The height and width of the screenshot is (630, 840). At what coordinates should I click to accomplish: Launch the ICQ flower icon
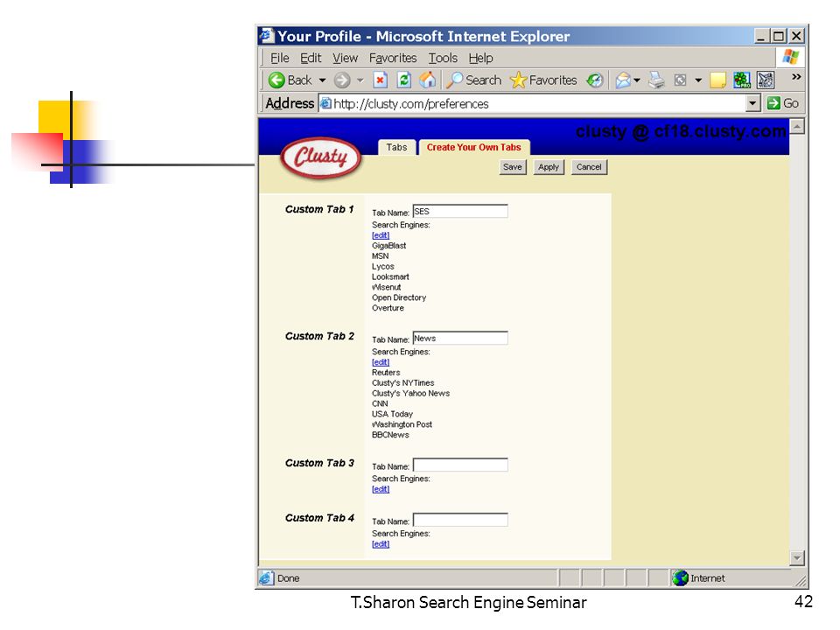click(x=742, y=80)
